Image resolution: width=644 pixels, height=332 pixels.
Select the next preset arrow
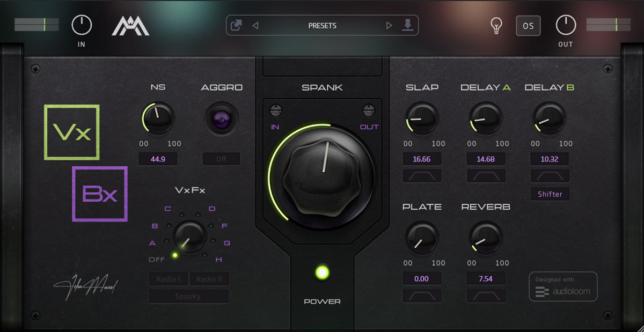pyautogui.click(x=389, y=26)
